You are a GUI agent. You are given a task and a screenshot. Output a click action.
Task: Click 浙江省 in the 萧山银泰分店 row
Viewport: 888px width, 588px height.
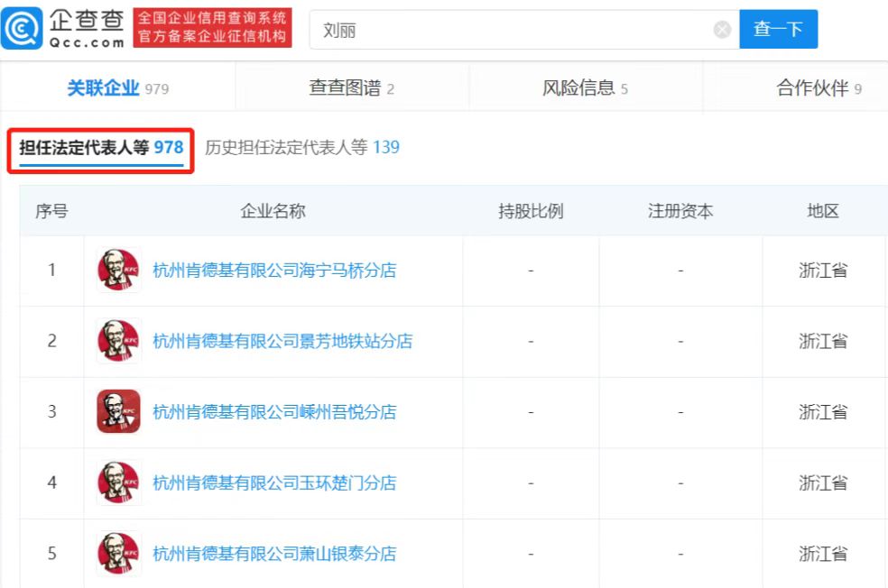[x=823, y=554]
